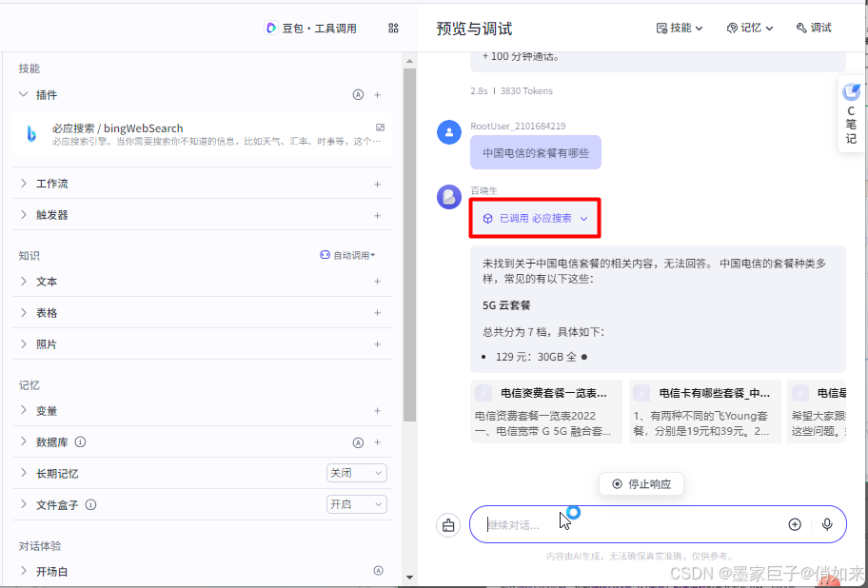Open the C笔记 side widget
Image resolution: width=868 pixels, height=588 pixels.
tap(852, 113)
